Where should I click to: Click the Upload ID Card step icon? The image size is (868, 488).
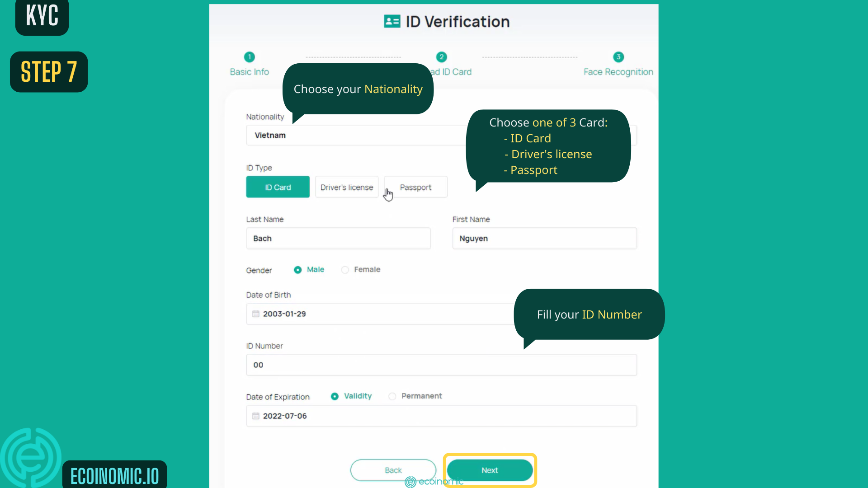point(441,56)
